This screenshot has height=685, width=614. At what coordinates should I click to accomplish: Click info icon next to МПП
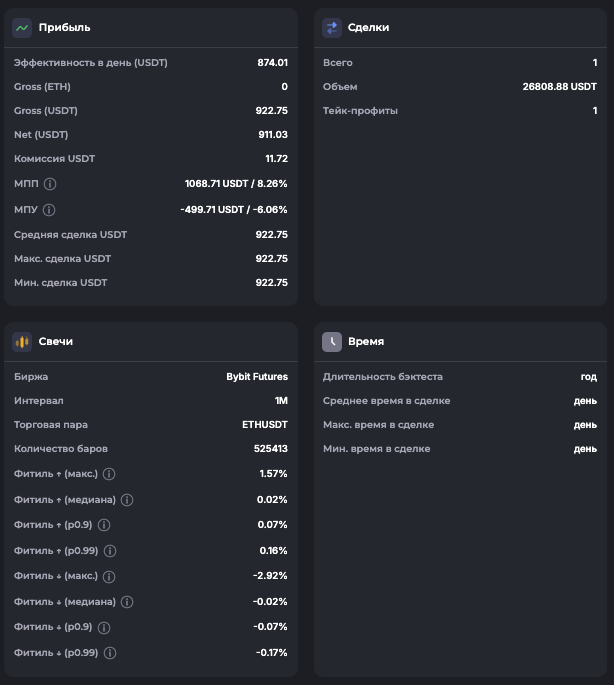tap(50, 184)
